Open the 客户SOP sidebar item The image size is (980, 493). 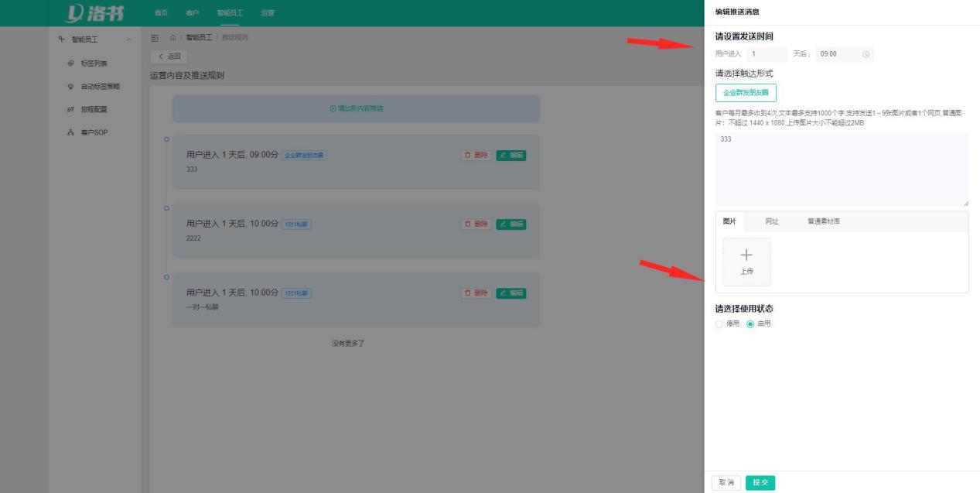[94, 132]
